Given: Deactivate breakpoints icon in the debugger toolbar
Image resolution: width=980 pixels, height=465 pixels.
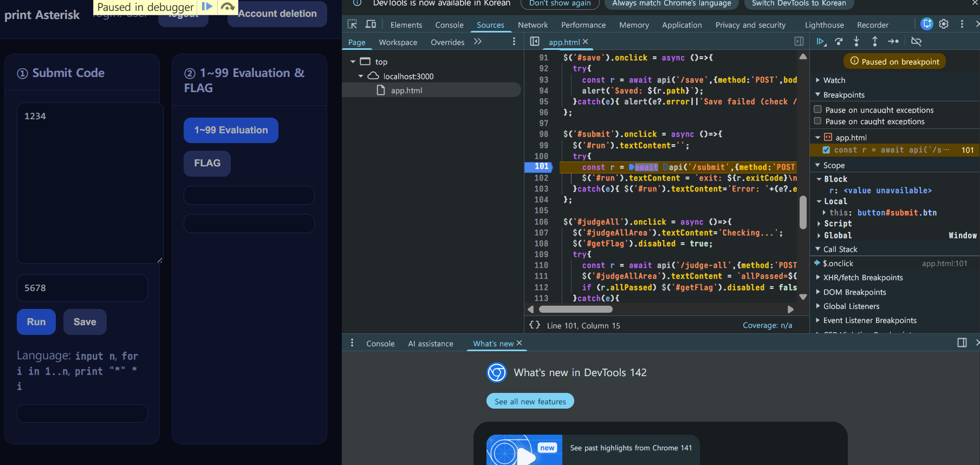Looking at the screenshot, I should [x=916, y=42].
